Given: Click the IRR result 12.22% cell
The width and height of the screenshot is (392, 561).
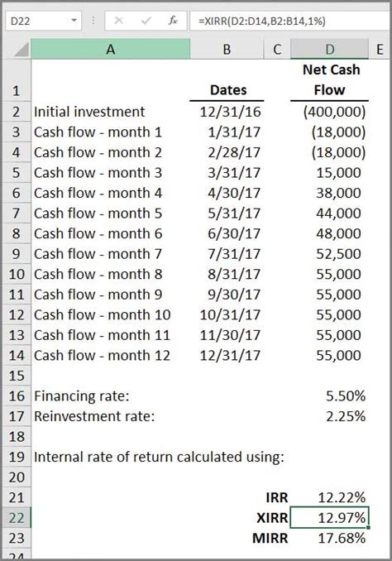Looking at the screenshot, I should 329,497.
